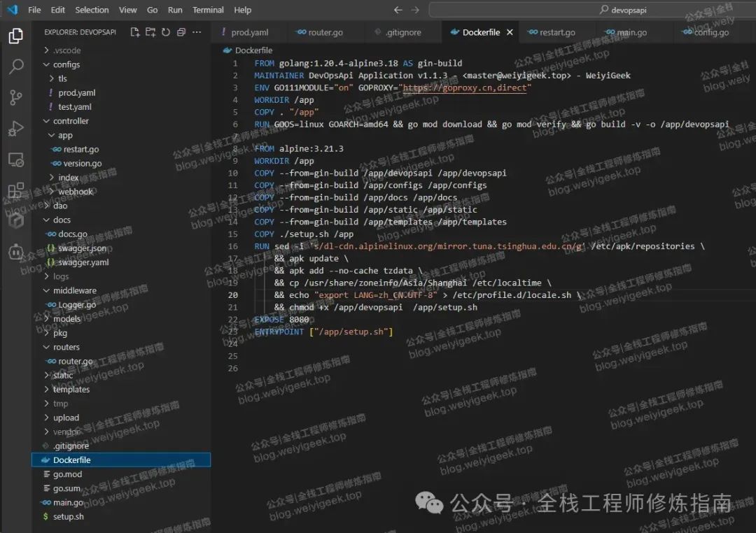
Task: Refresh the Explorer file tree
Action: [x=166, y=32]
